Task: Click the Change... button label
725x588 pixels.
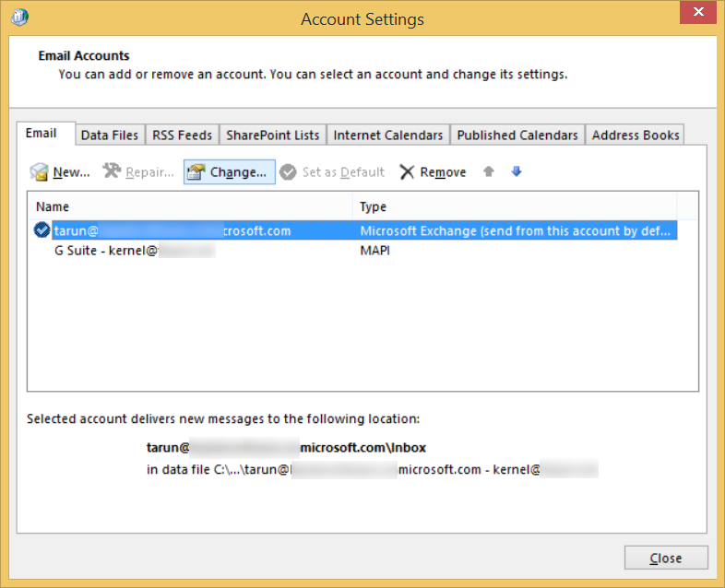Action: (x=238, y=172)
